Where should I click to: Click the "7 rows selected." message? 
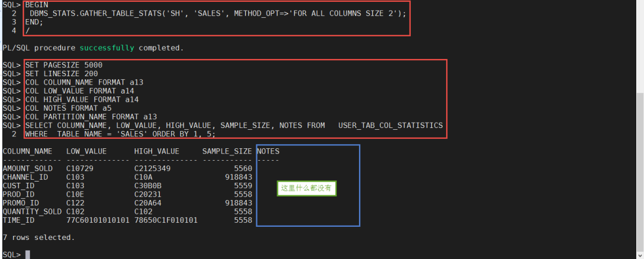click(39, 238)
